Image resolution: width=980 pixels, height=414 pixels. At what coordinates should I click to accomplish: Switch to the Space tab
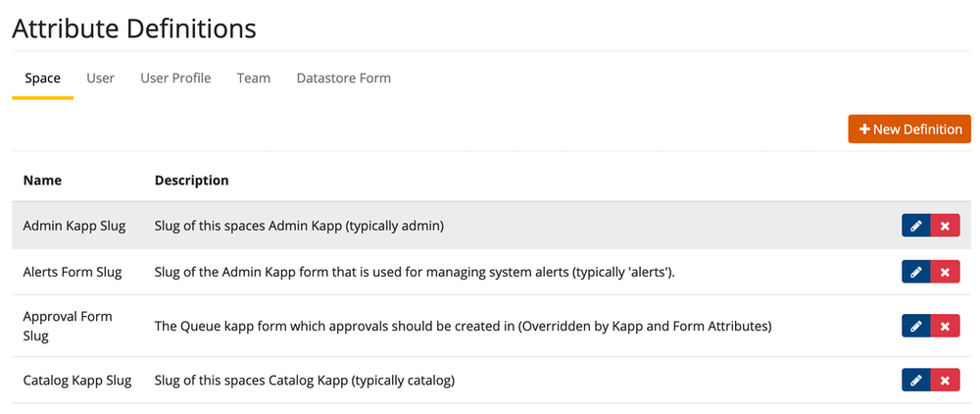coord(42,78)
